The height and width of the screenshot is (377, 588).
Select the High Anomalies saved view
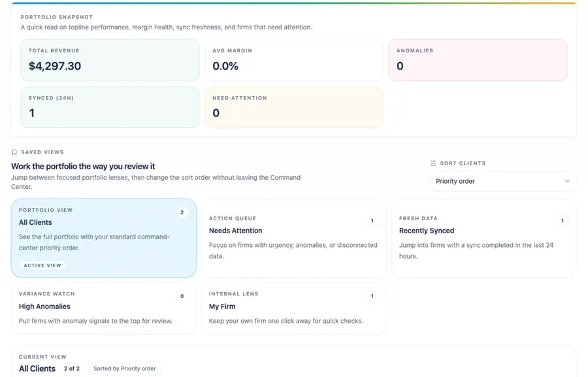click(103, 310)
